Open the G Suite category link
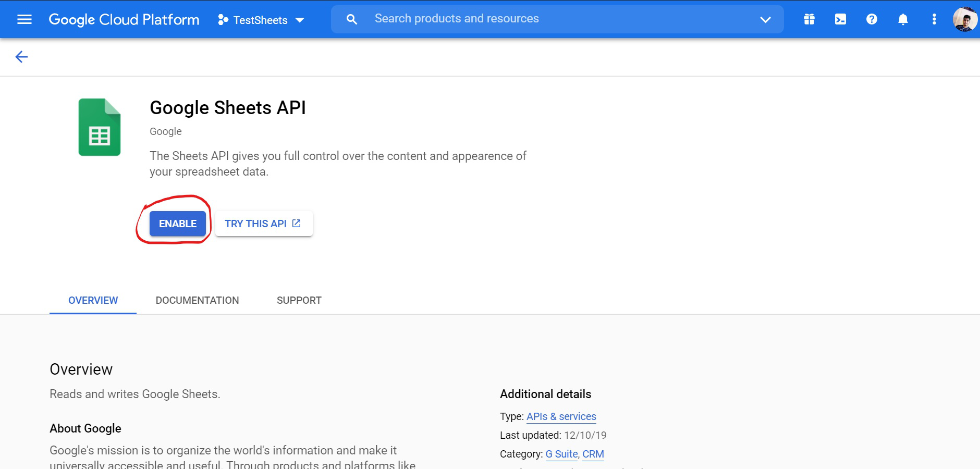 tap(561, 454)
